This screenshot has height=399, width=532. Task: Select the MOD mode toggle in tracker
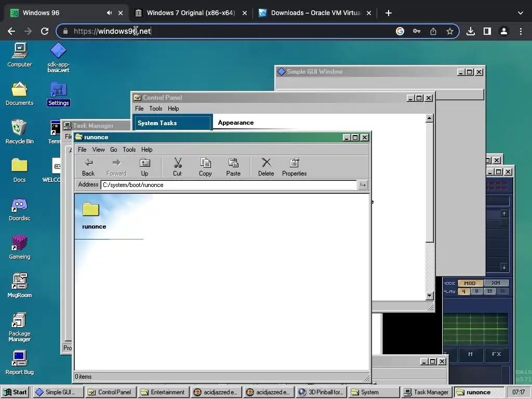(x=470, y=283)
